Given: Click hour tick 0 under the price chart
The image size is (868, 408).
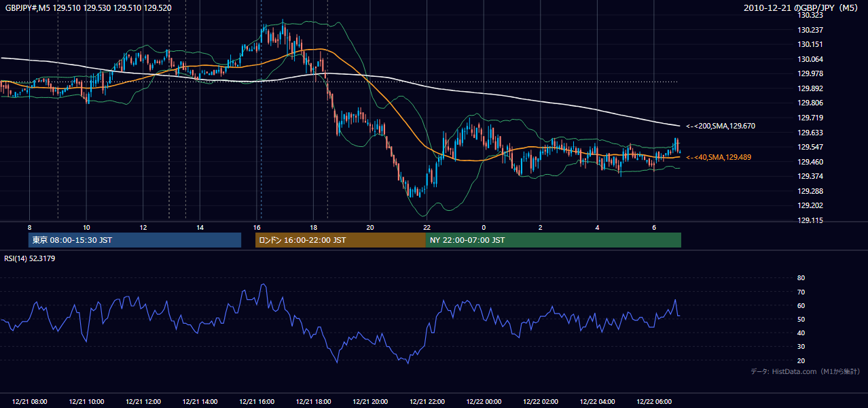Looking at the screenshot, I should (x=484, y=227).
